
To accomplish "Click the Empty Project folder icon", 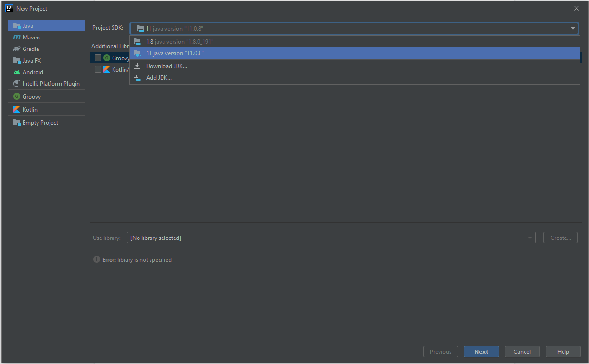I will (x=17, y=122).
